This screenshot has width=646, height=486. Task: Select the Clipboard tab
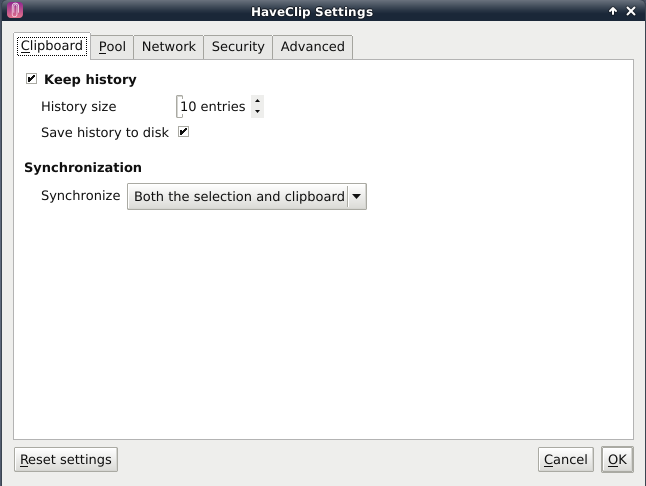(x=51, y=46)
